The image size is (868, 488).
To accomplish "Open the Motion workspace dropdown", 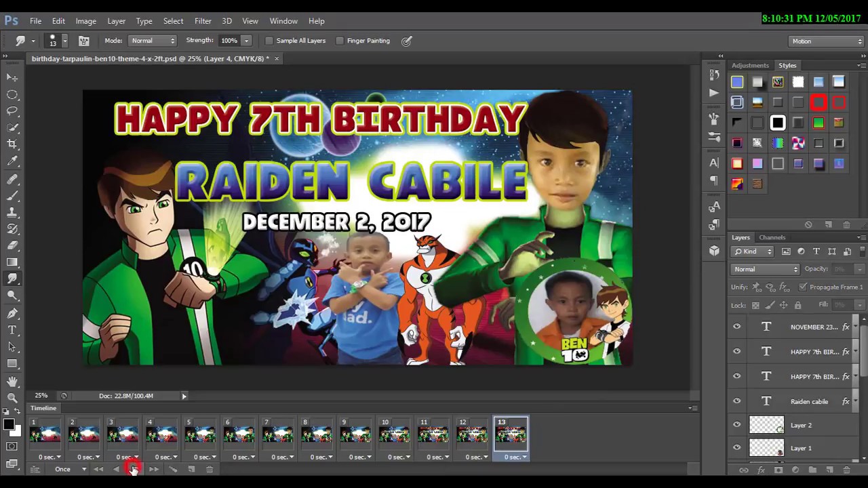I will (827, 41).
